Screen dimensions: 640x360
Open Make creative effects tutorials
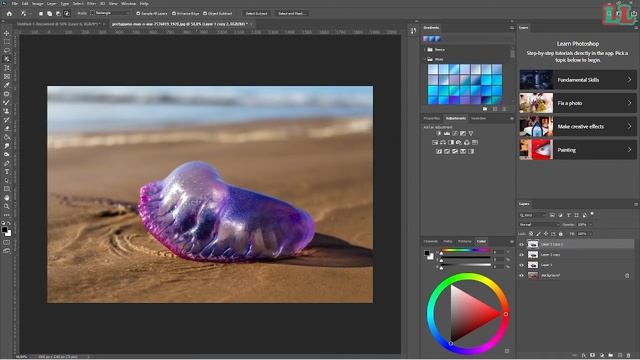coord(578,127)
